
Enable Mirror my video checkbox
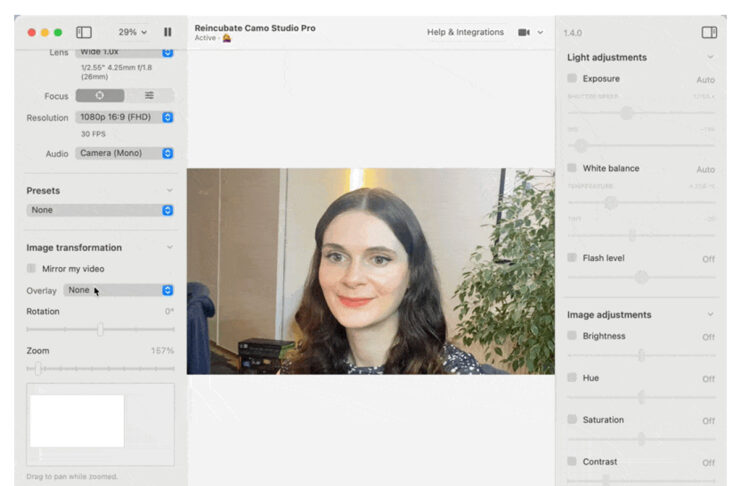(x=32, y=269)
